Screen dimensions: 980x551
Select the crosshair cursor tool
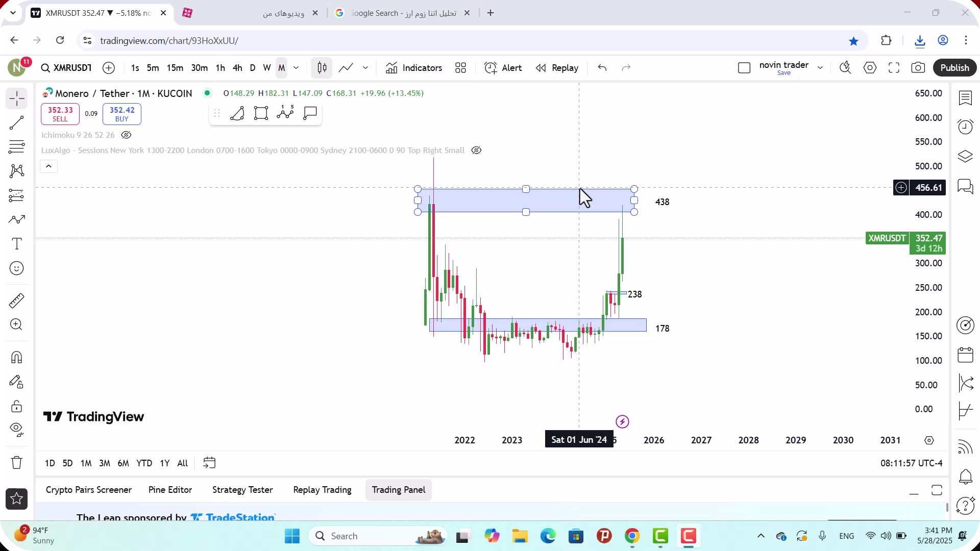tap(16, 98)
